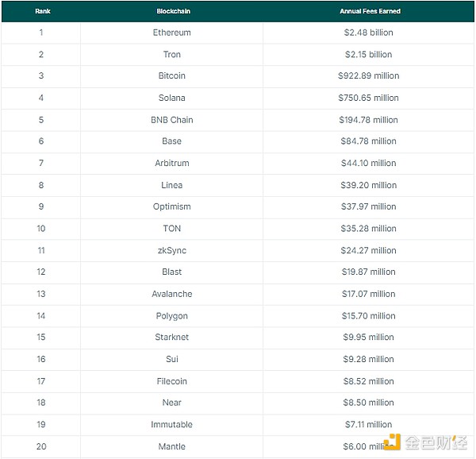
Task: Click rank number 15 in Starknet row
Action: click(x=41, y=337)
